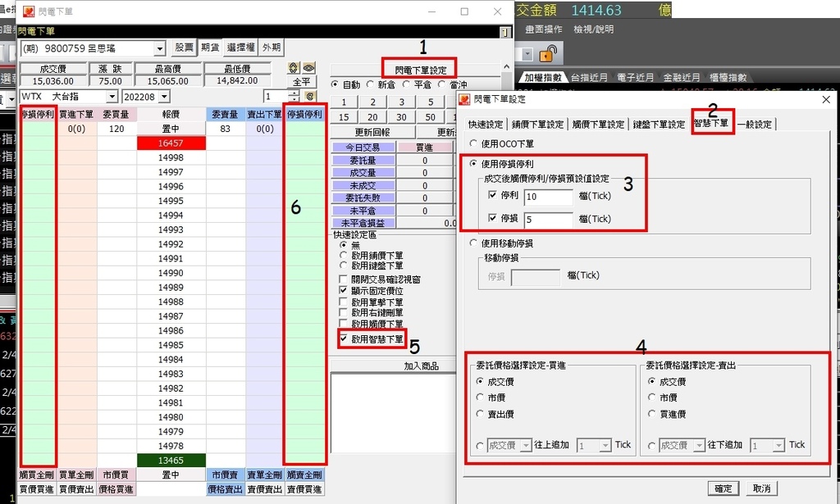Open 畫面操作 menu in background window
This screenshot has height=504, width=840.
click(543, 30)
